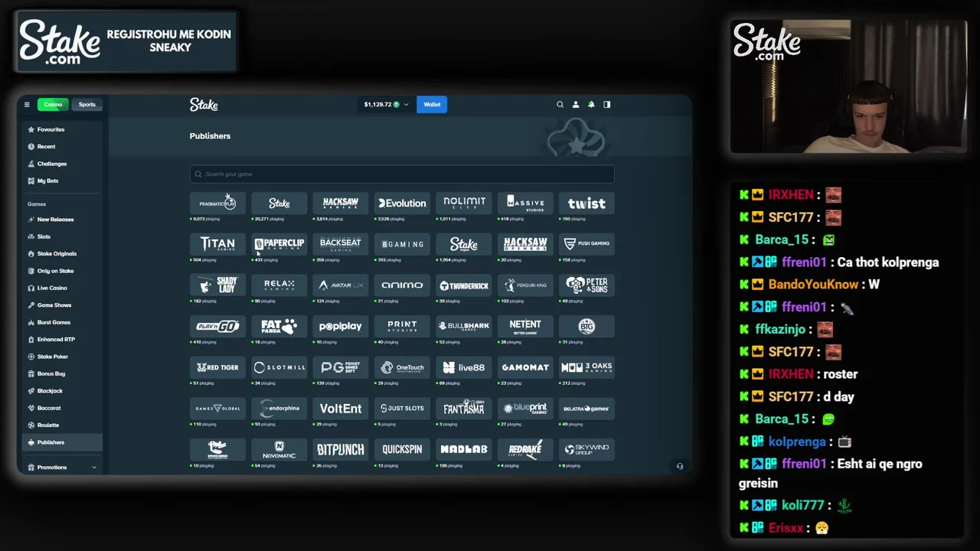The height and width of the screenshot is (551, 980).
Task: Open Pragmatic Play publisher tile
Action: [x=217, y=204]
